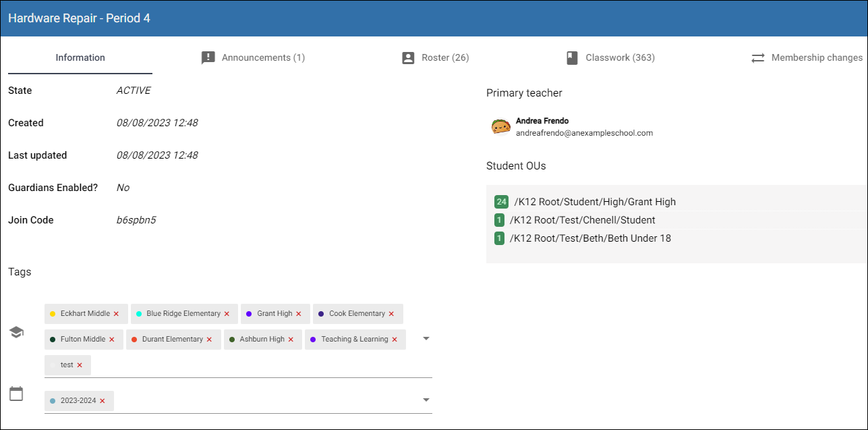Remove the Eckhart Middle tag

pyautogui.click(x=116, y=314)
